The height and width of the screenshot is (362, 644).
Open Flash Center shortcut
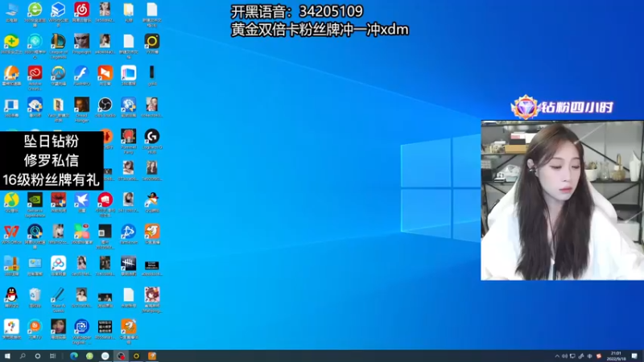[x=82, y=76]
